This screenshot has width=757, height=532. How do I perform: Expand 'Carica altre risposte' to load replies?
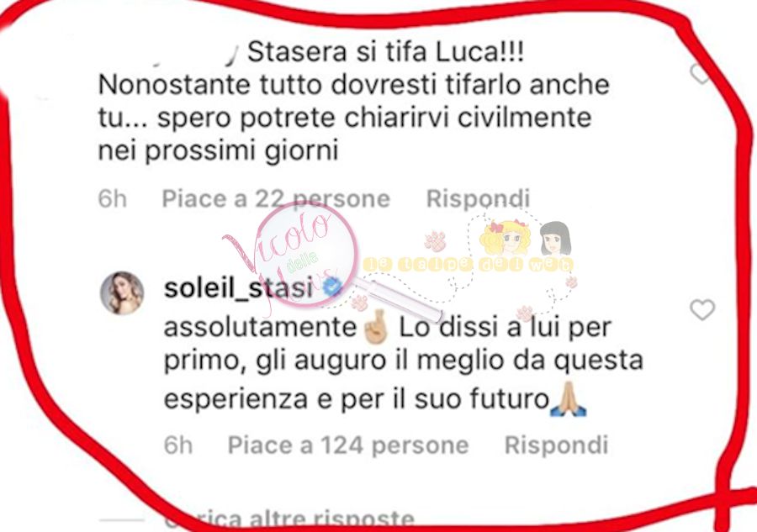coord(289,520)
